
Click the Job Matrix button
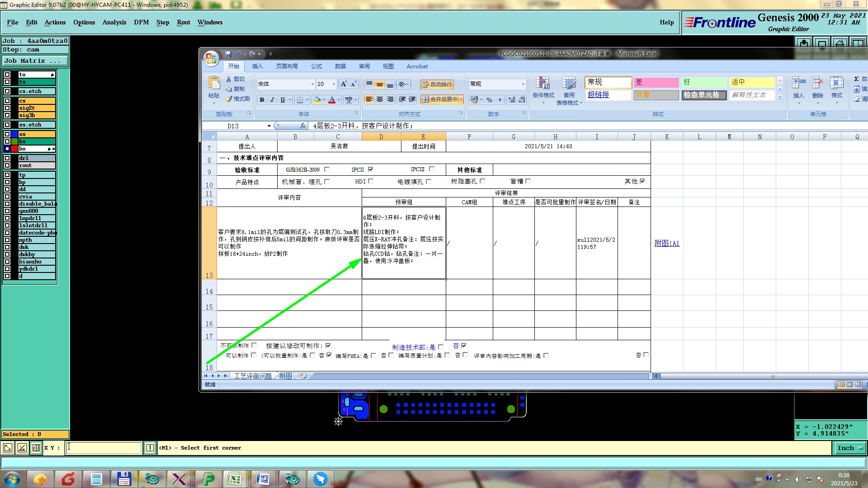[x=35, y=61]
